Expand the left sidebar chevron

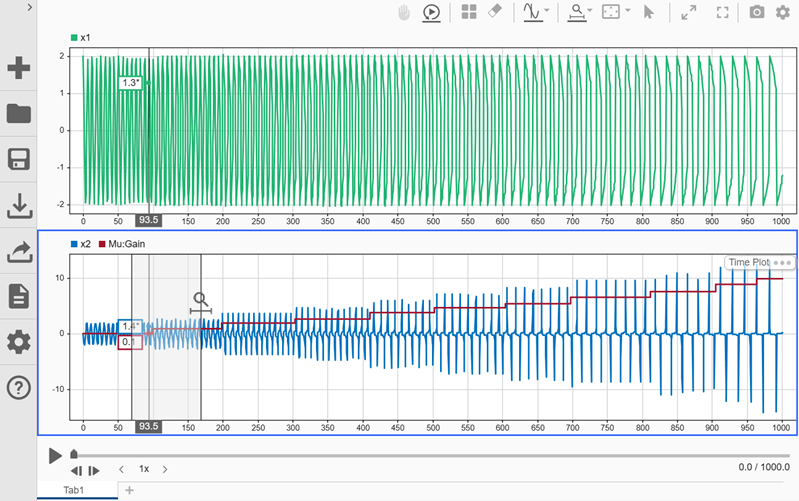(30, 8)
